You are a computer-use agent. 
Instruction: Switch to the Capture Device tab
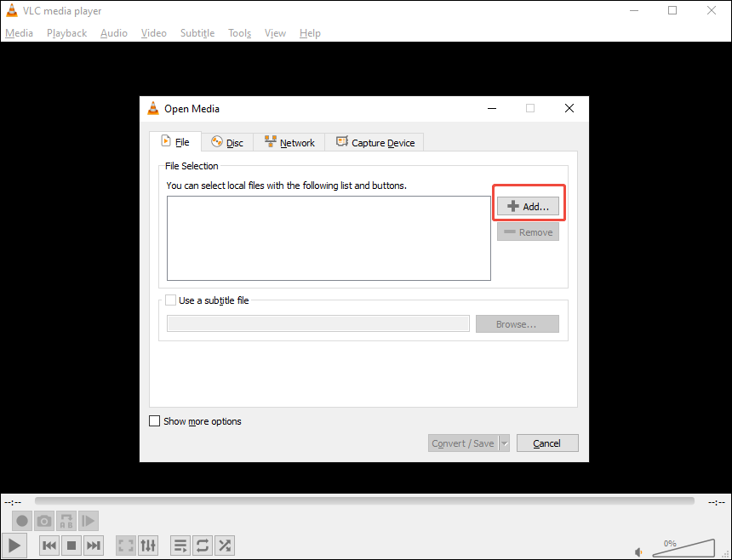pyautogui.click(x=375, y=141)
